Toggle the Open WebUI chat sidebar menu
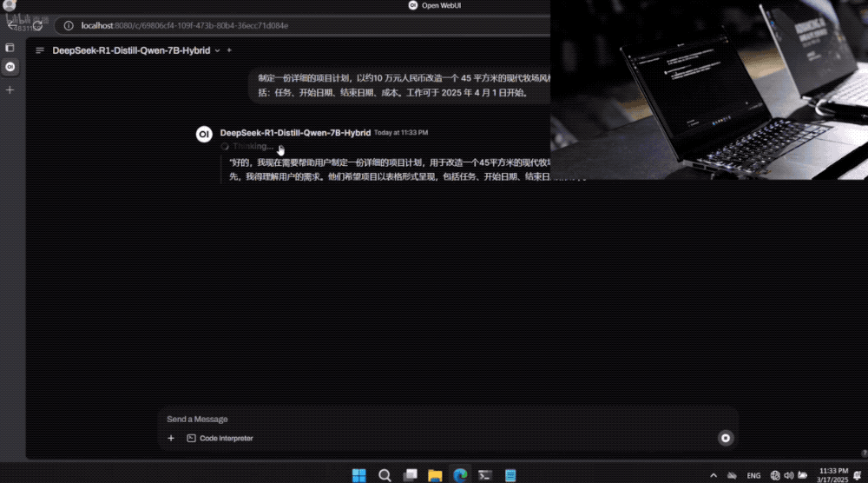868x483 pixels. coord(40,50)
